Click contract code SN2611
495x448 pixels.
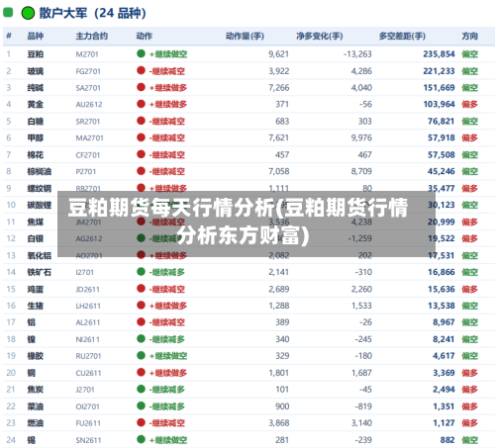tap(88, 440)
